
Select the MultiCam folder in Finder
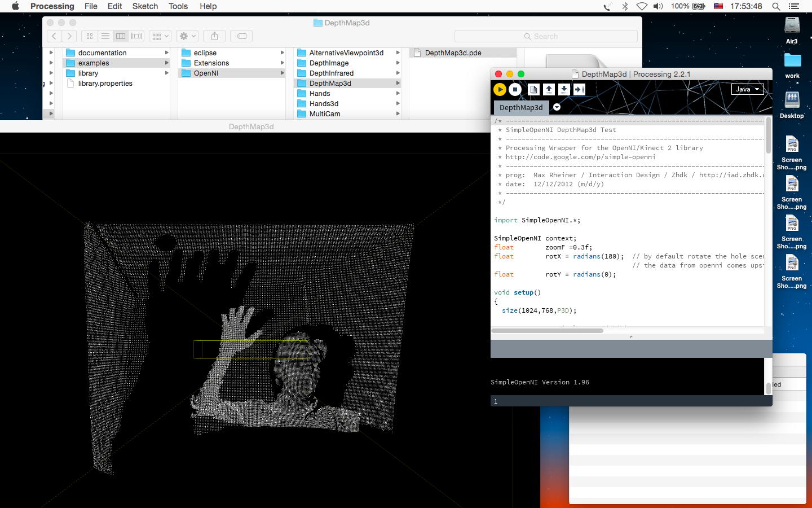[x=347, y=113]
